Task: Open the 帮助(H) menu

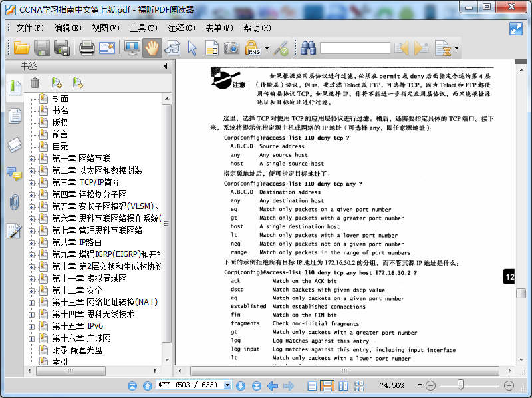Action: (x=257, y=28)
